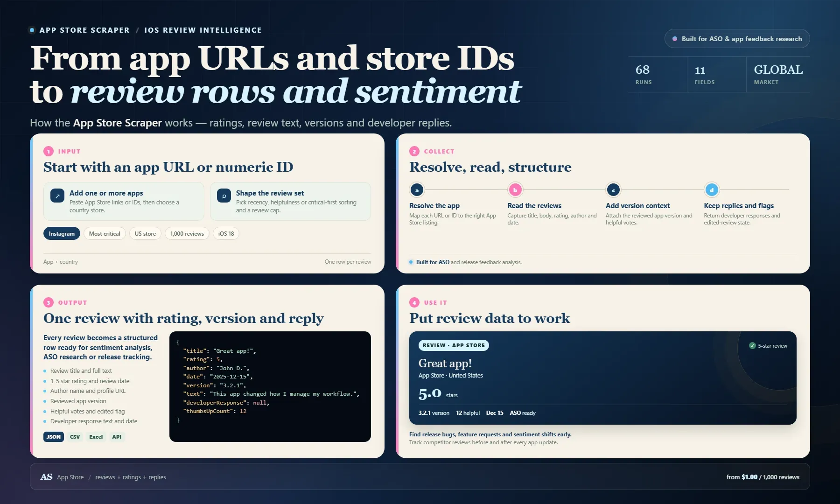Click the Built for ASO & app feedback research pill
840x504 pixels.
point(737,39)
